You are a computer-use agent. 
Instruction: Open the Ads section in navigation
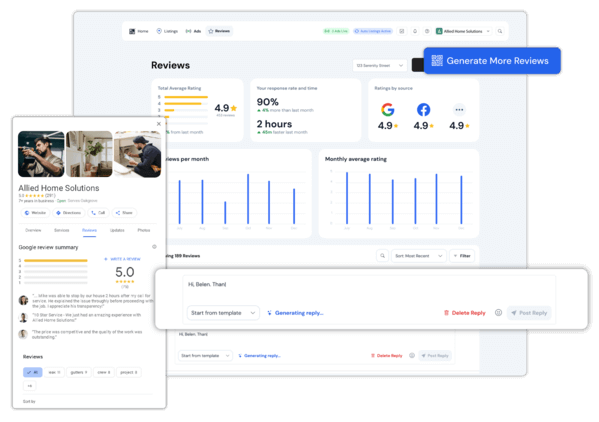coord(193,31)
